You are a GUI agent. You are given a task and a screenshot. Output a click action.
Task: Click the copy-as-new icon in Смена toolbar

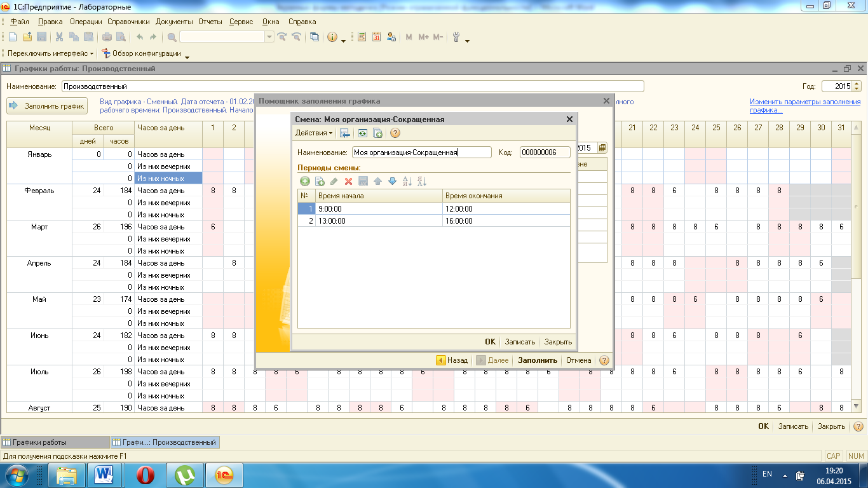pyautogui.click(x=377, y=133)
